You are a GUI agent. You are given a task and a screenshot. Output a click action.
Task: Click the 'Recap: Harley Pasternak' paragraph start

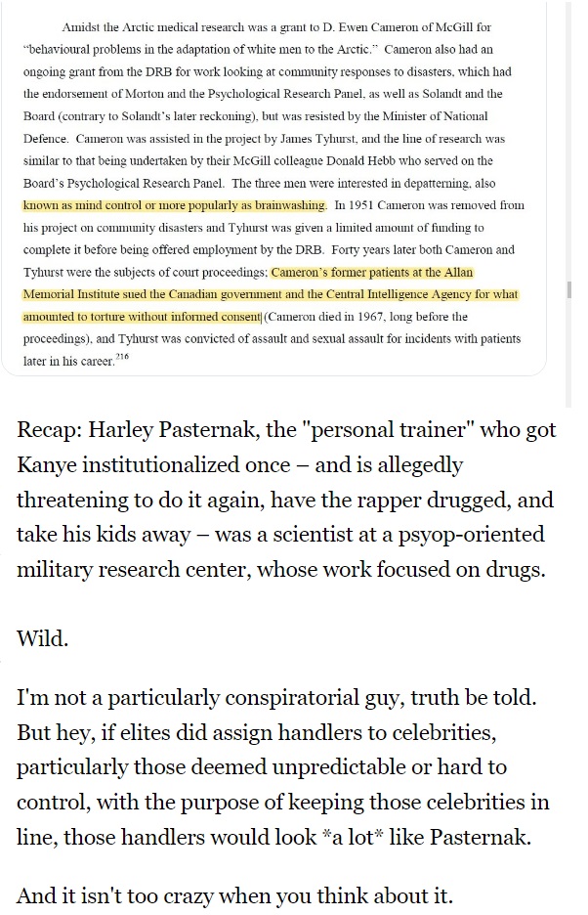pos(136,430)
